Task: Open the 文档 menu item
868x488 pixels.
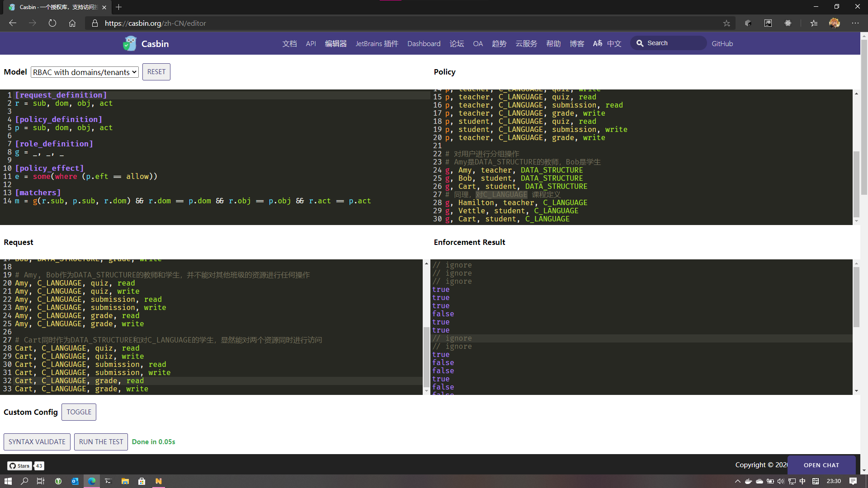Action: click(289, 44)
